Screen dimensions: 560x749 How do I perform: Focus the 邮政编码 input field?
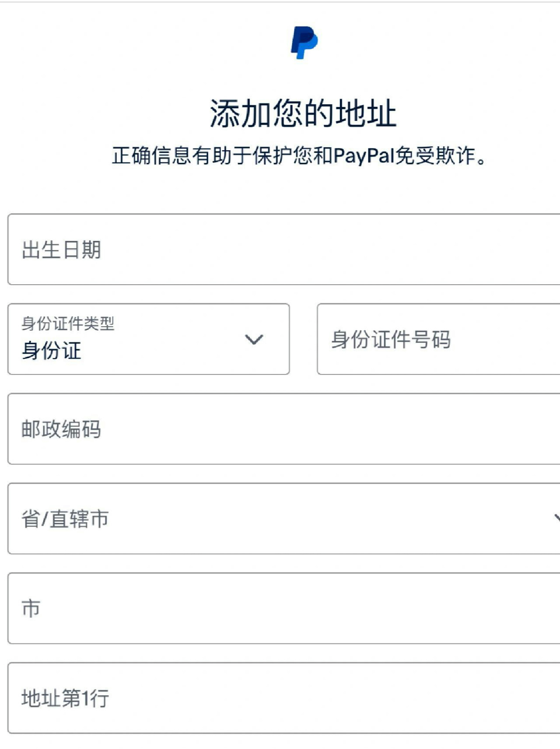tap(284, 429)
